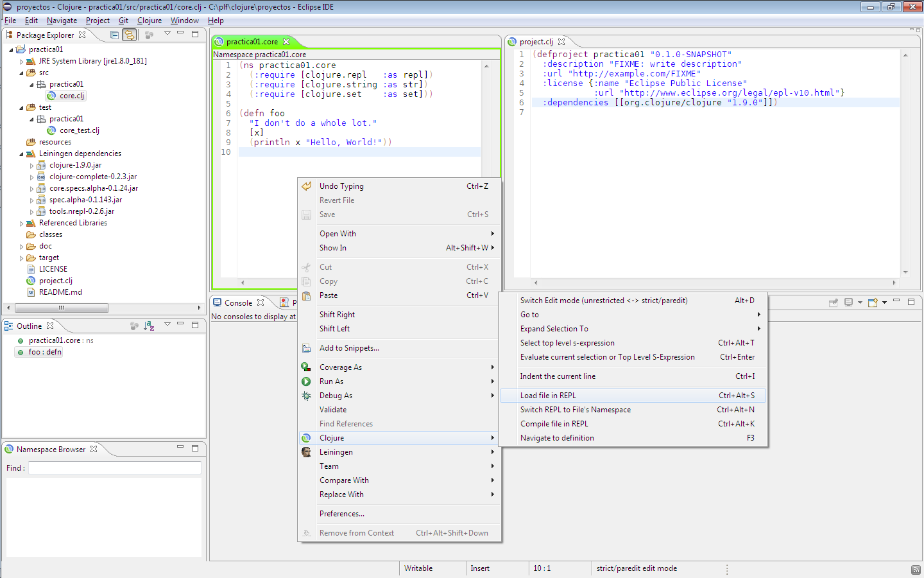Viewport: 924px width, 578px height.
Task: Collapse the test folder node
Action: point(21,108)
